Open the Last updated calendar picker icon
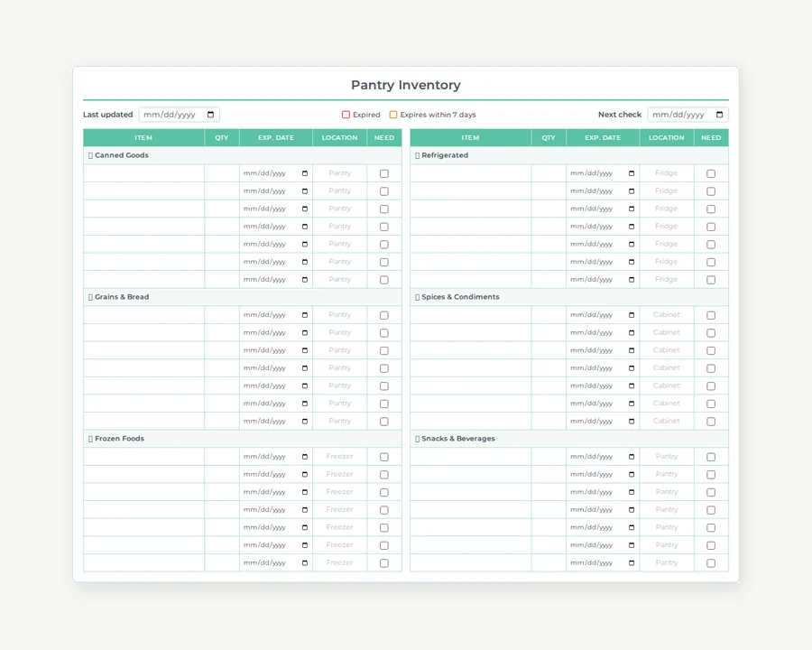The image size is (812, 650). (211, 115)
